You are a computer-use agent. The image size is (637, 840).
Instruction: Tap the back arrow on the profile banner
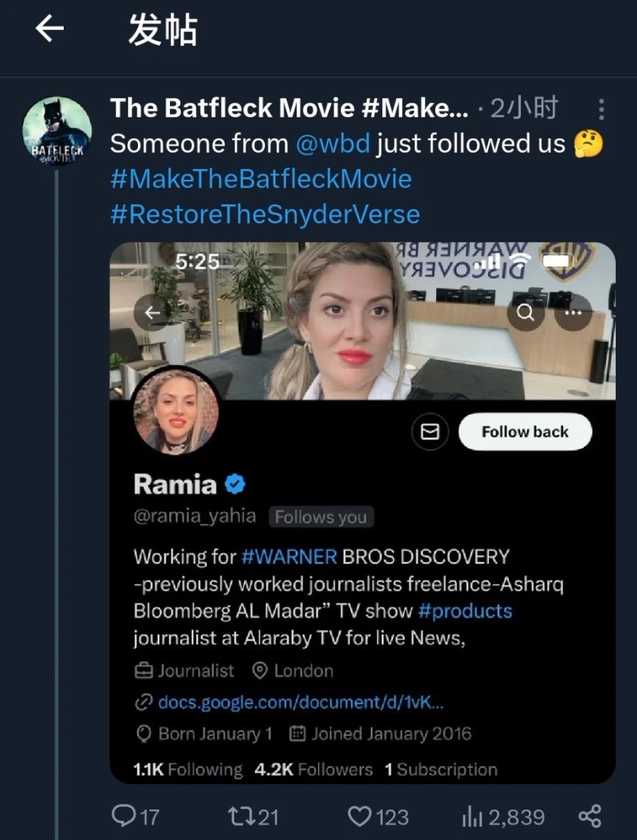(153, 312)
